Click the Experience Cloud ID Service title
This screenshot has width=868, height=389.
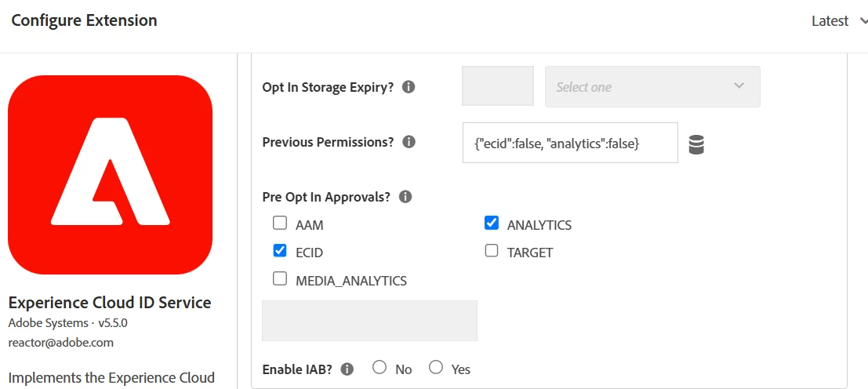110,303
